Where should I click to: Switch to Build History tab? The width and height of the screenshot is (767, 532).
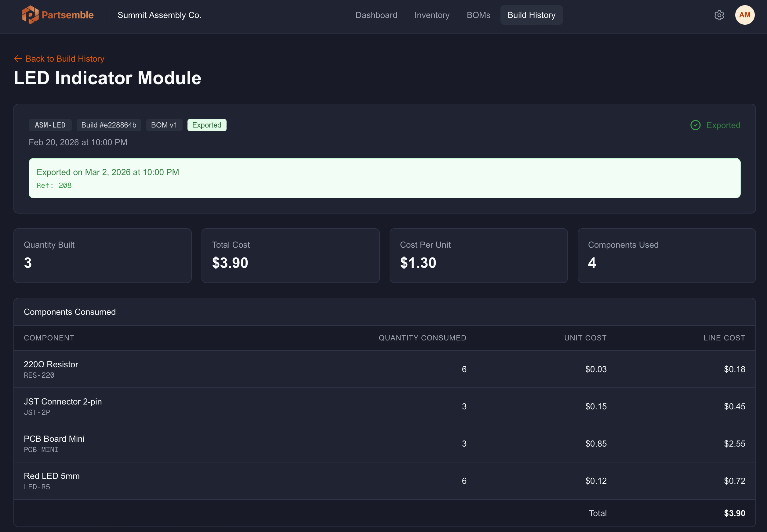pyautogui.click(x=531, y=15)
